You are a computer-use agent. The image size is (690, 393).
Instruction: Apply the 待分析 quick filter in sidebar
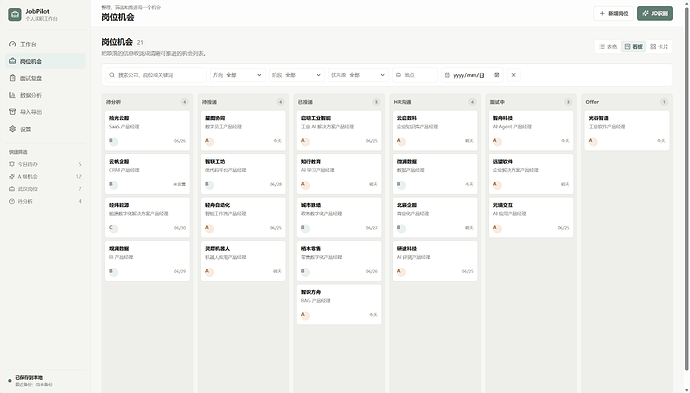pos(45,201)
